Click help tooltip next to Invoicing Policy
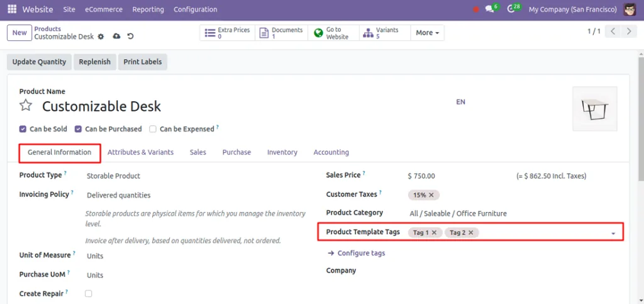644x304 pixels. (72, 192)
